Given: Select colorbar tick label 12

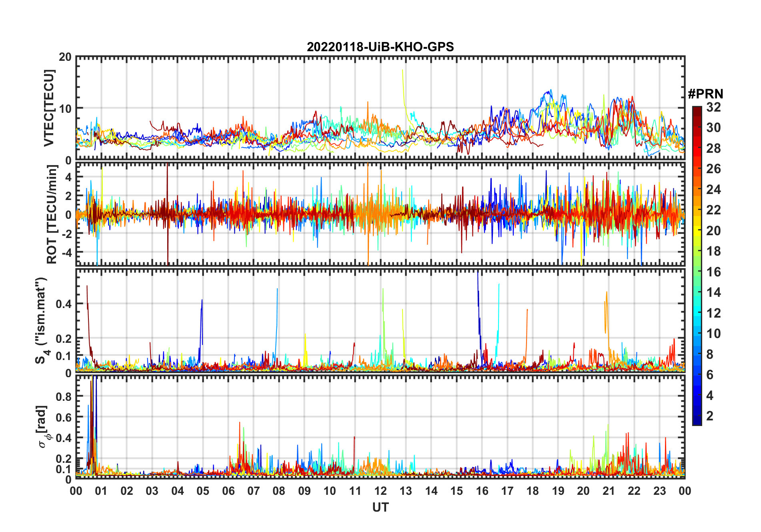Looking at the screenshot, I should pyautogui.click(x=713, y=313).
